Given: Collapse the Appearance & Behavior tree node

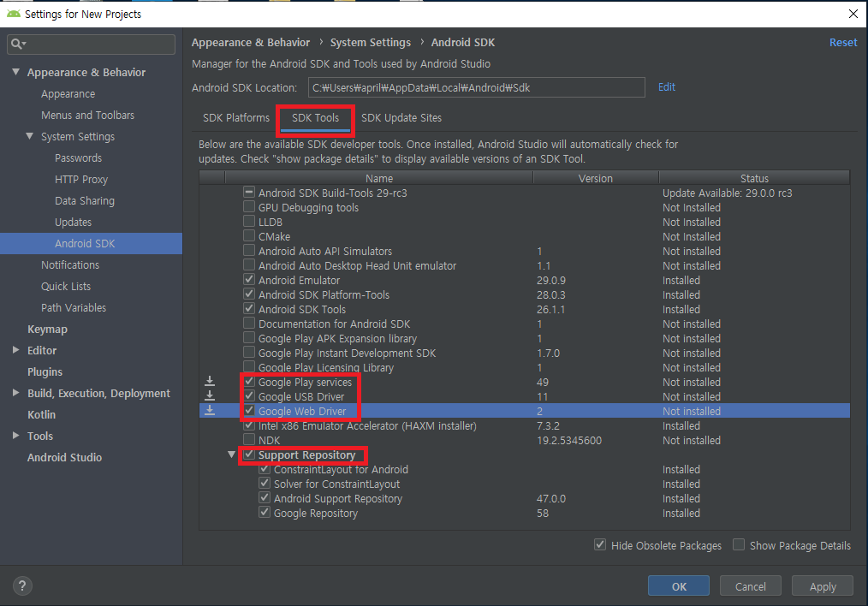Looking at the screenshot, I should 15,72.
